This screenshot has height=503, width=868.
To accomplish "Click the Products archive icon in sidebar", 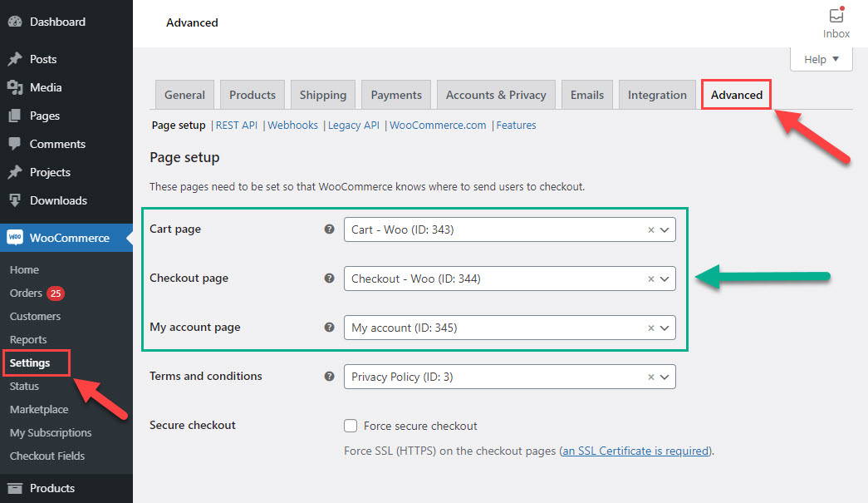I will click(15, 488).
